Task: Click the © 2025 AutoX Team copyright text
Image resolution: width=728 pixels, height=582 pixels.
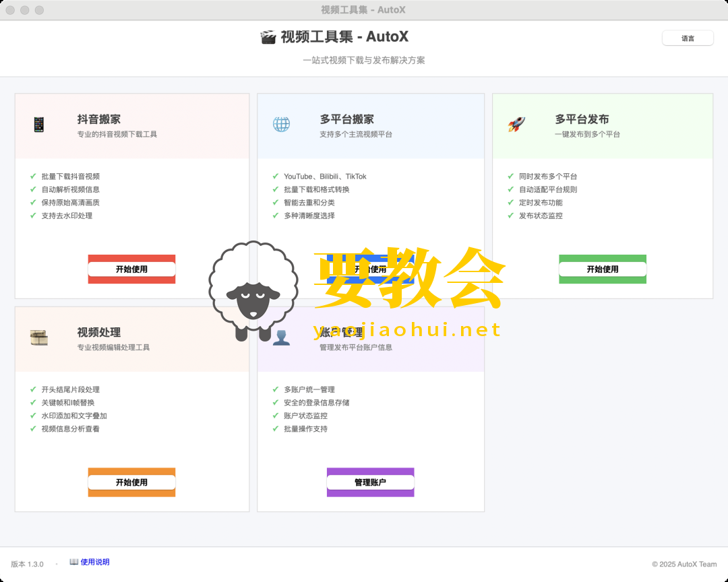Action: click(684, 564)
